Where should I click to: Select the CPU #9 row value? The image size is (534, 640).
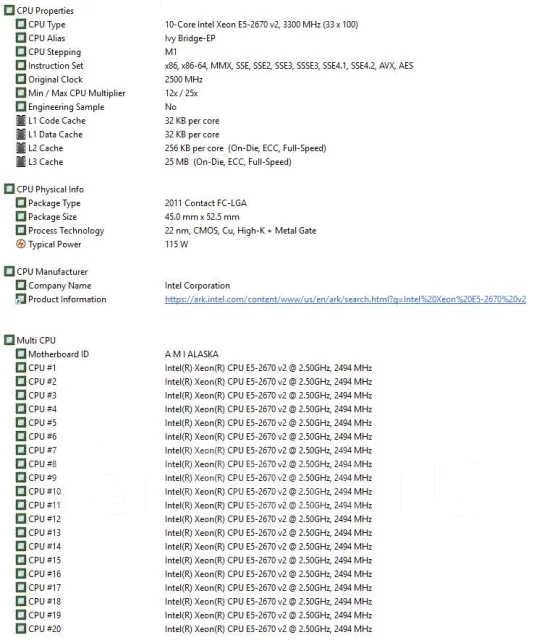click(268, 478)
